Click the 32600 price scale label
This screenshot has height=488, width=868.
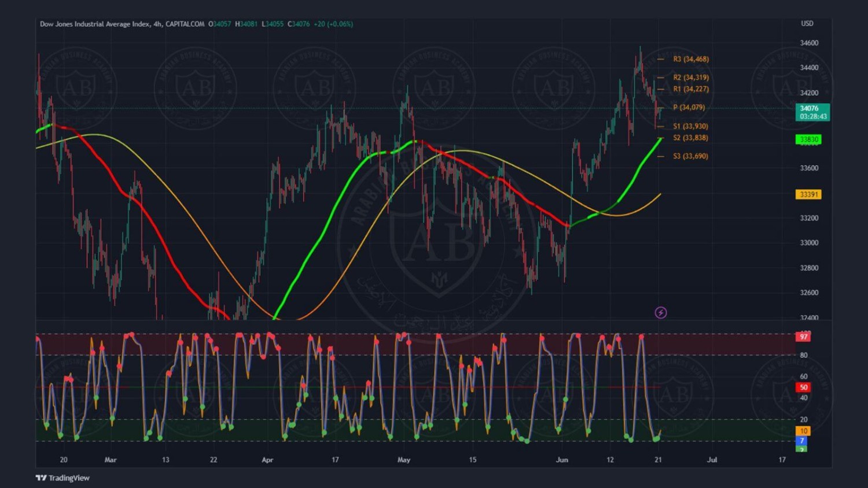(x=809, y=293)
